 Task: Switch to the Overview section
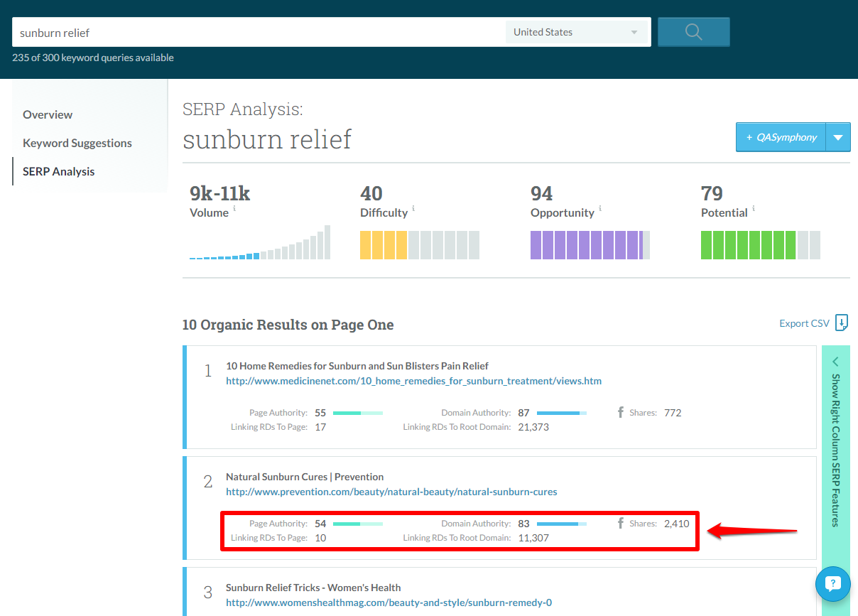(x=48, y=114)
